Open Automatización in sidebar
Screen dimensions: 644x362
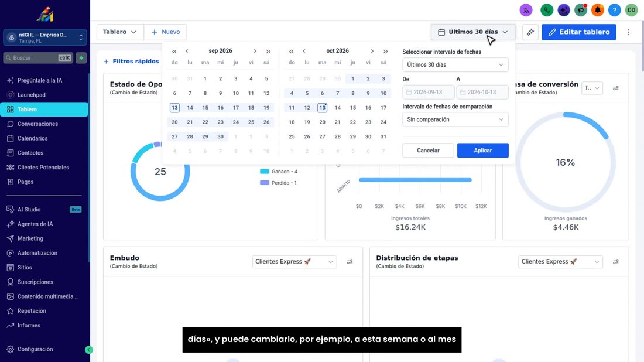[44, 253]
